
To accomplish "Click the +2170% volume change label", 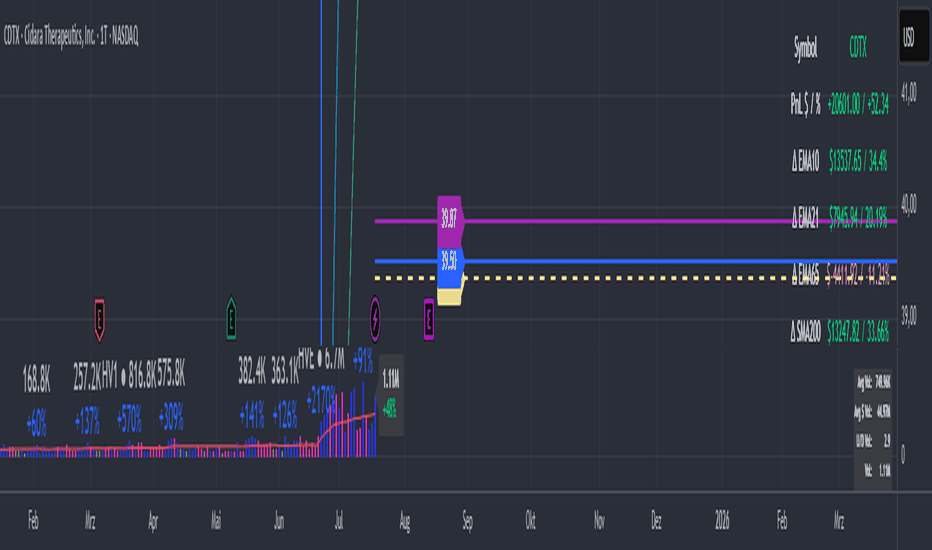I will (x=322, y=401).
